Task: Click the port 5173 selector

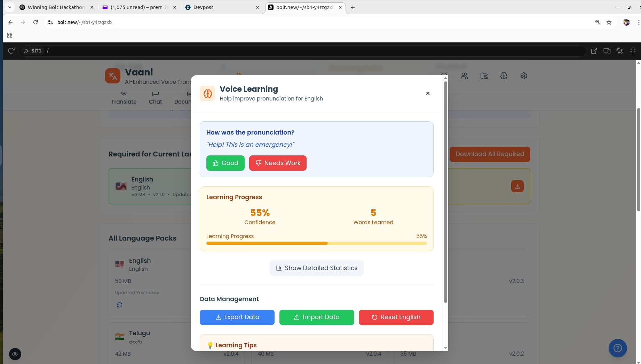Action: click(x=33, y=51)
